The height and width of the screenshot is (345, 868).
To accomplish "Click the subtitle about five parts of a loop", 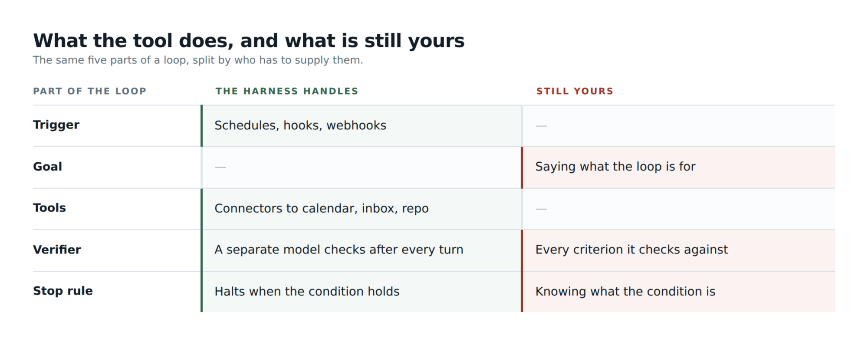I will (x=198, y=60).
